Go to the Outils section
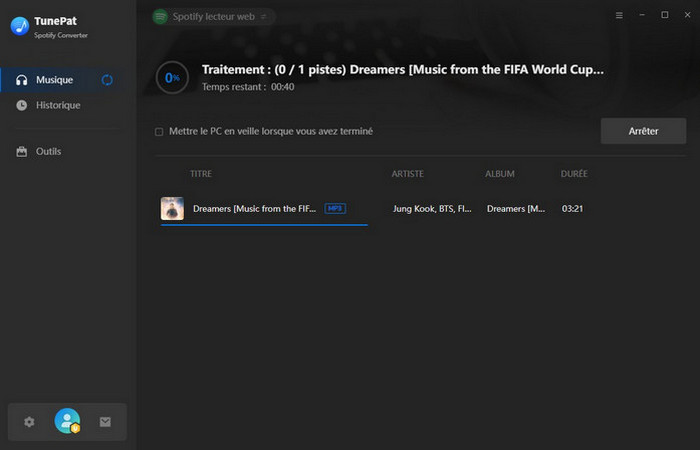The width and height of the screenshot is (700, 450). (x=48, y=151)
